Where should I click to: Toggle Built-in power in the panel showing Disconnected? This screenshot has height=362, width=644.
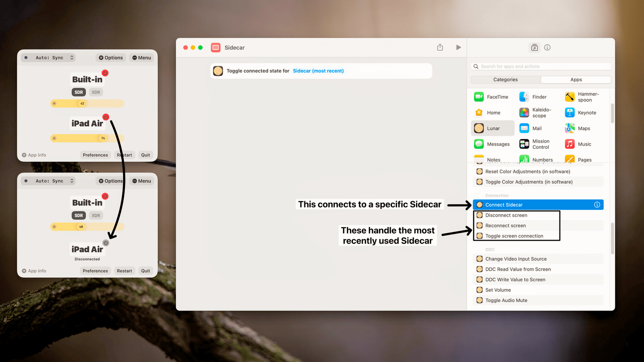coord(105,196)
